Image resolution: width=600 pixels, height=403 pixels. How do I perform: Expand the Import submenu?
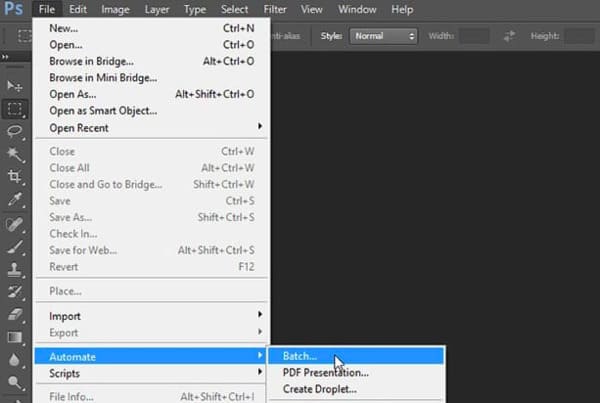152,316
